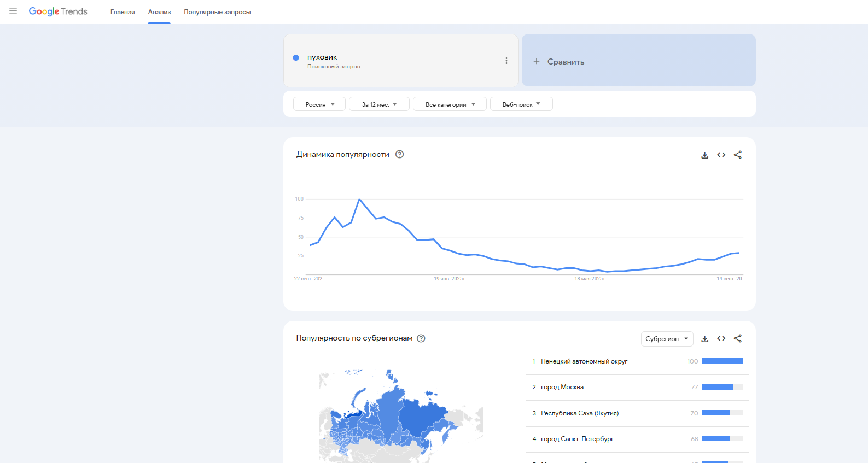Screen dimensions: 868x463
Task: Open help for Популярность по субрегионам
Action: click(421, 338)
